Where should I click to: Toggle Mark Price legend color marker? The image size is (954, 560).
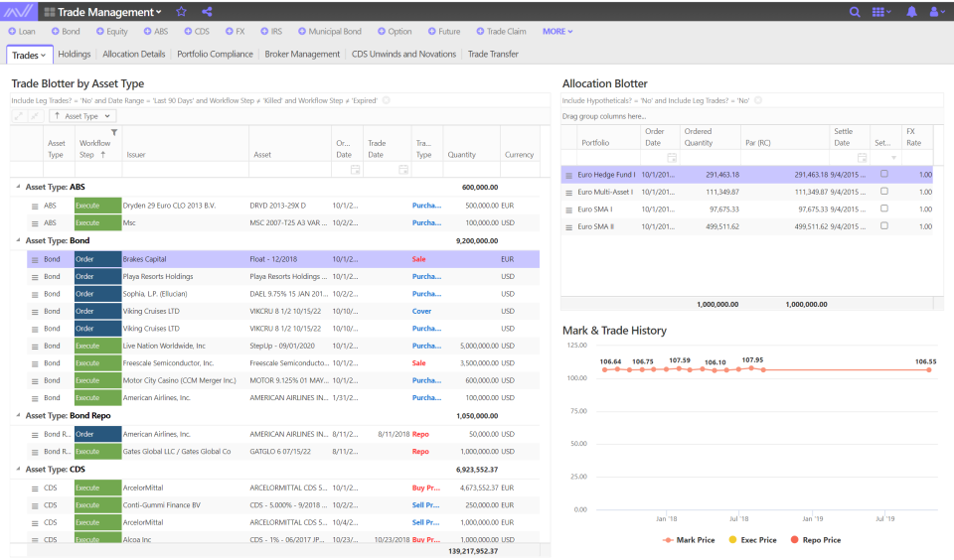pos(668,540)
